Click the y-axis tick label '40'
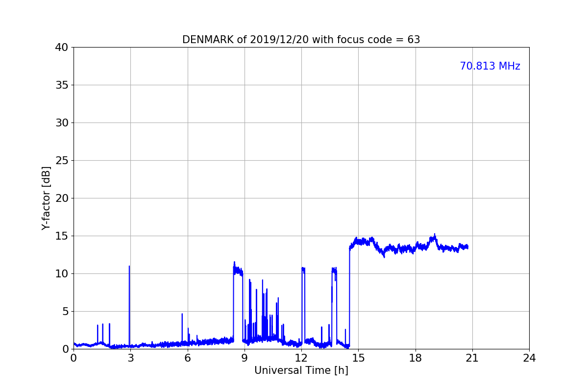Screen dimensions: 588x392 pos(62,48)
